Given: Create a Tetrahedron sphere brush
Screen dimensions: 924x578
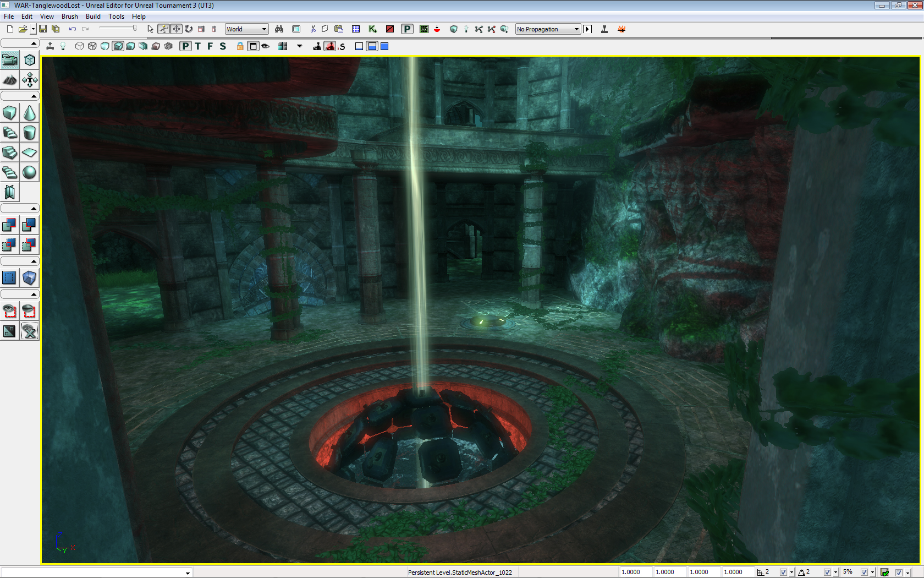Looking at the screenshot, I should (x=30, y=172).
